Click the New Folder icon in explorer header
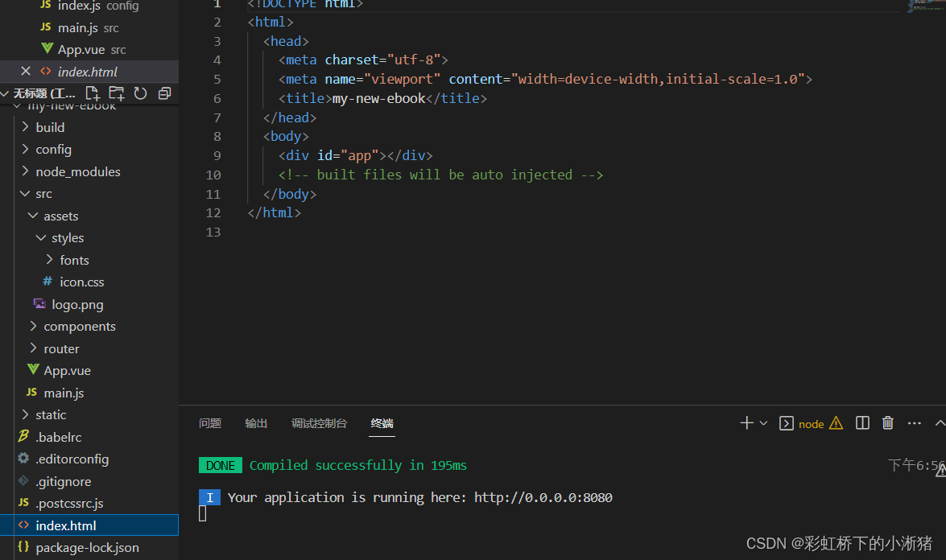 [x=117, y=93]
